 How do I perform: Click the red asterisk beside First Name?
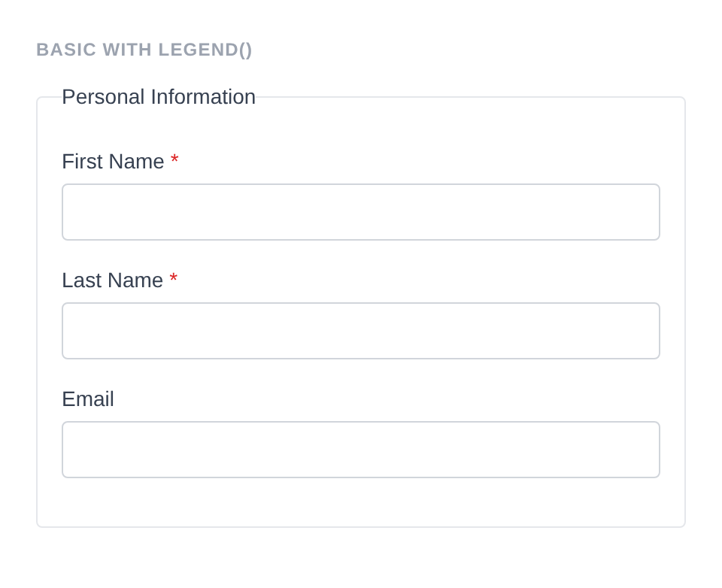(174, 161)
